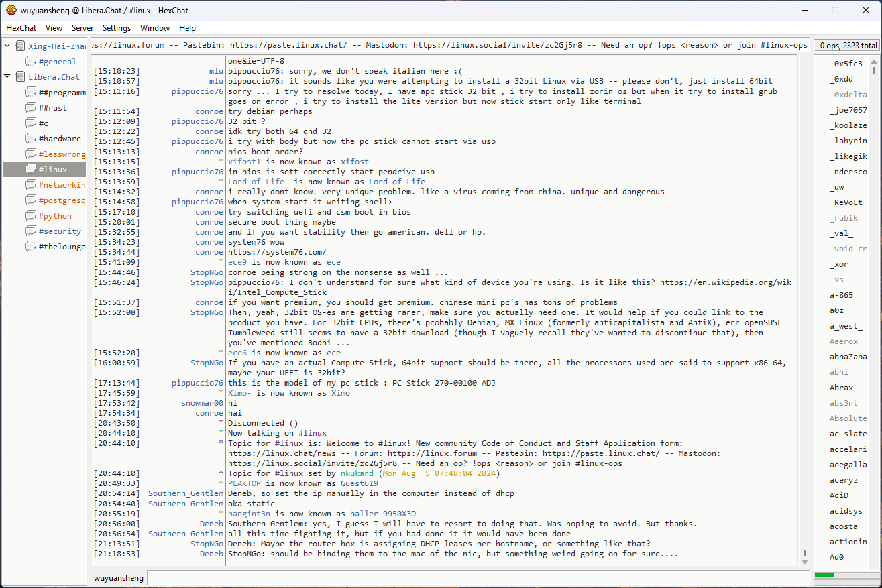Collapse the Xing-Hai-Zhan server tree
Screen dimensions: 882x588
pos(7,46)
